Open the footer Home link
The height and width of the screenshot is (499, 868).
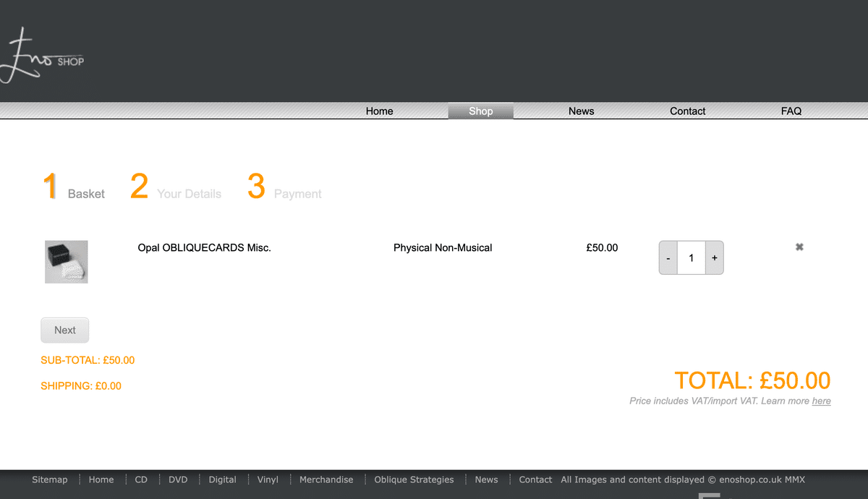(x=101, y=479)
